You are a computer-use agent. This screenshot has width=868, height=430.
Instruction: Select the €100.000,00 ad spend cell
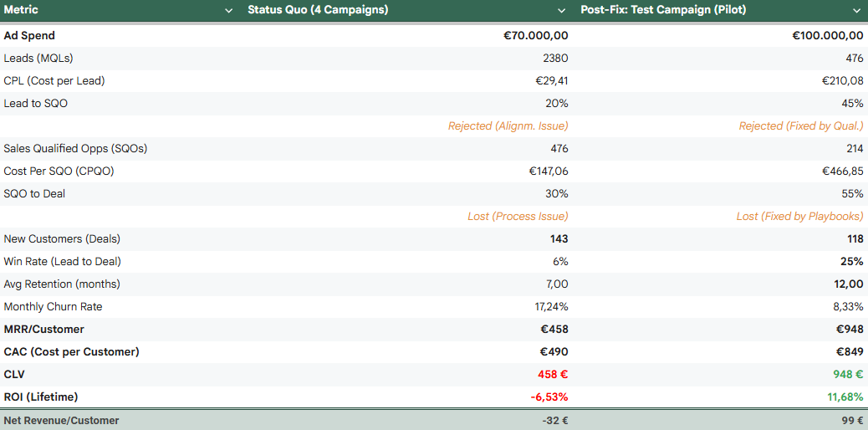(828, 35)
